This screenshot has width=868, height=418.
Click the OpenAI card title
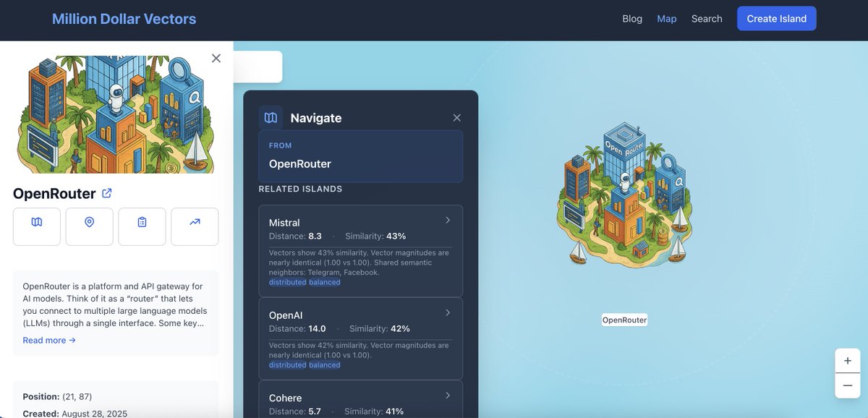coord(286,315)
